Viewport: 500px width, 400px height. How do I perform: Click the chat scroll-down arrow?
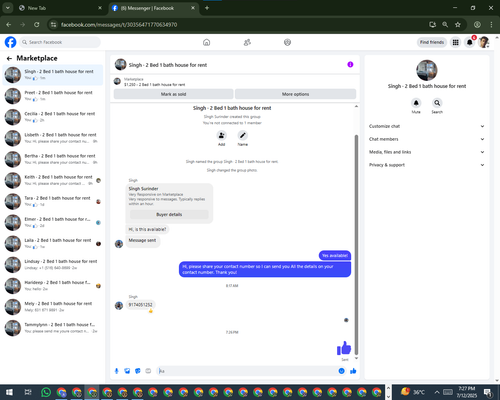(x=356, y=358)
